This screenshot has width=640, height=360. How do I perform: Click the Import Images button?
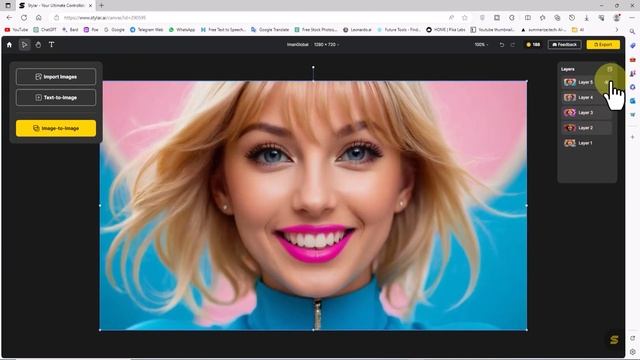pos(56,77)
